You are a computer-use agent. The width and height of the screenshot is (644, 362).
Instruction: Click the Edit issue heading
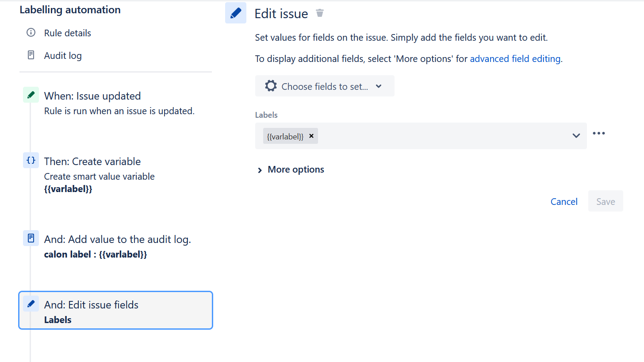281,14
